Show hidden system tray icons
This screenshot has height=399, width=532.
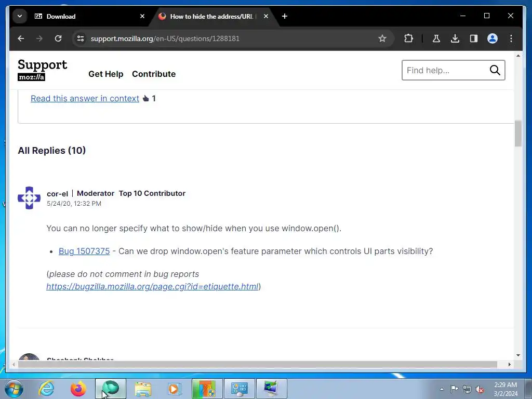(442, 389)
